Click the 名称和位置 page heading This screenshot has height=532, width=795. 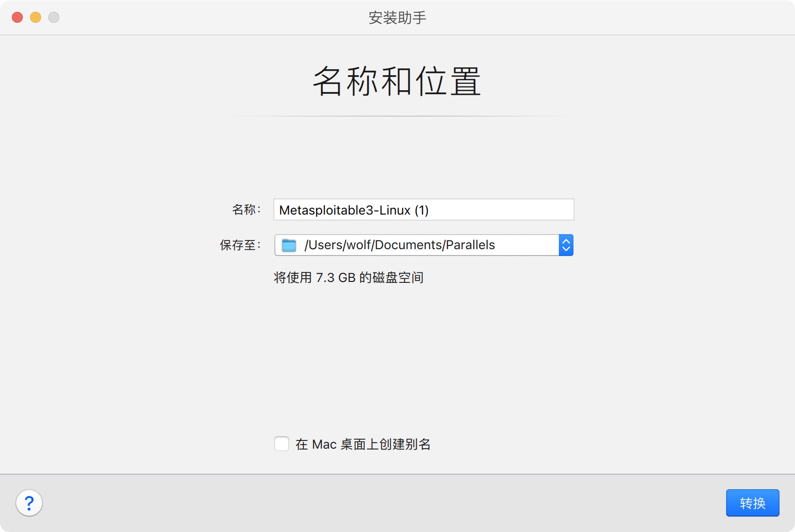click(x=397, y=81)
